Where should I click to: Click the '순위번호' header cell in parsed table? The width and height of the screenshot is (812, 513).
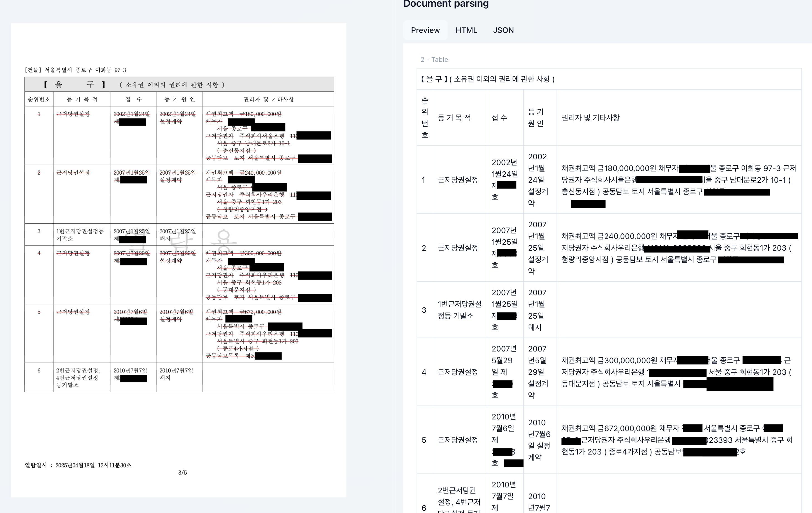424,118
